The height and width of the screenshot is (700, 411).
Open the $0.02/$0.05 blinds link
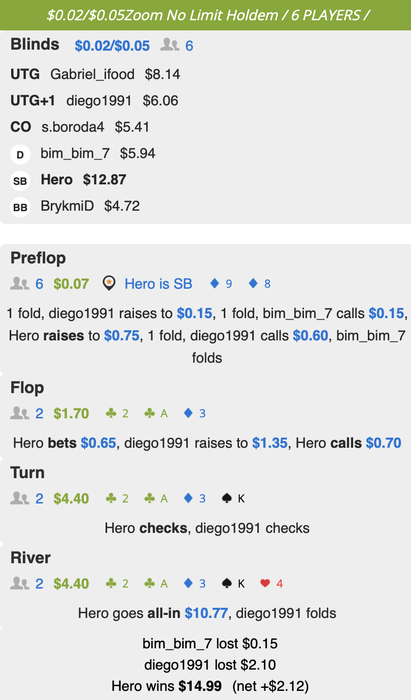[112, 46]
